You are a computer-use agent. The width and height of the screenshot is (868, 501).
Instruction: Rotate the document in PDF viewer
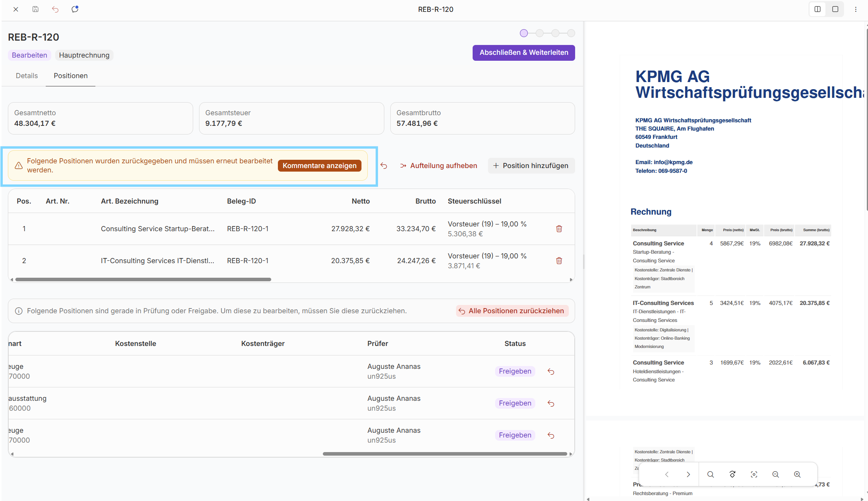[732, 474]
